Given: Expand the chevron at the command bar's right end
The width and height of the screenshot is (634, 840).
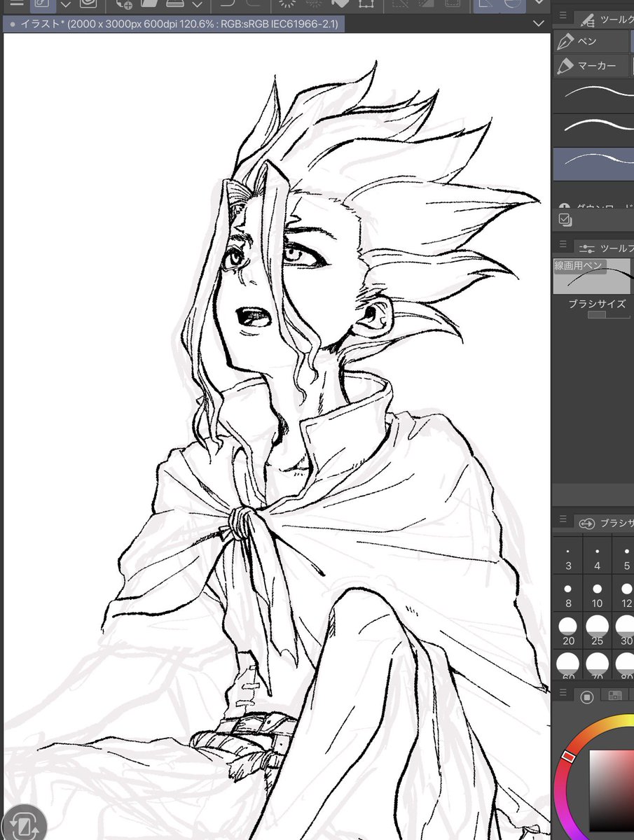Looking at the screenshot, I should pyautogui.click(x=538, y=3).
